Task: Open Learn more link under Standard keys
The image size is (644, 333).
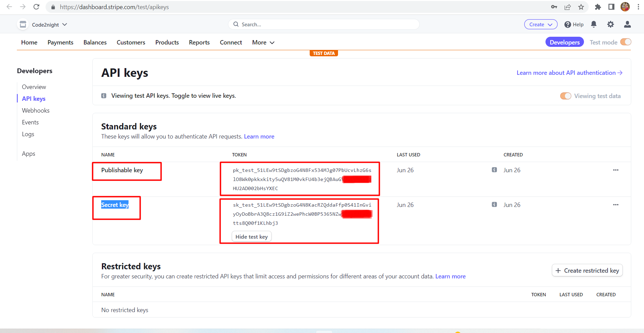Action: tap(259, 137)
